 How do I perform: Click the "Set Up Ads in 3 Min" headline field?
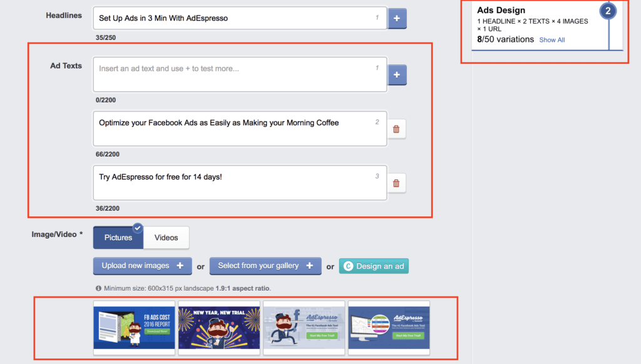click(239, 18)
